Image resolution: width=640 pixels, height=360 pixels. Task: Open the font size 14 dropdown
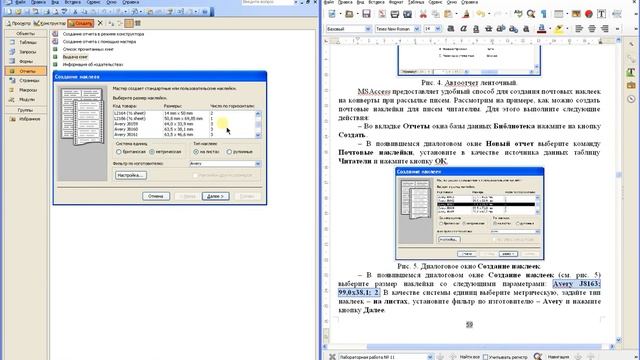438,29
